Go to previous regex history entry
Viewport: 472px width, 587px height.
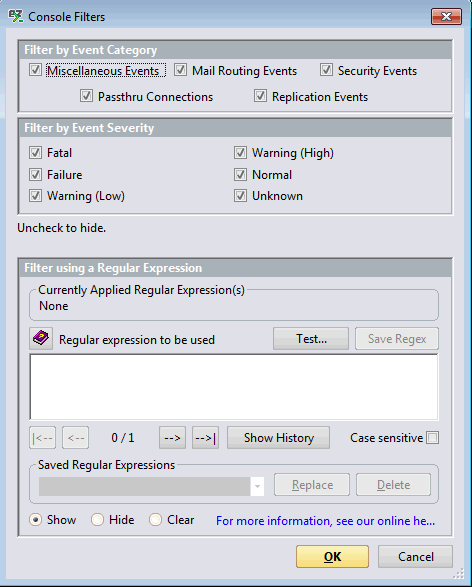[x=76, y=438]
